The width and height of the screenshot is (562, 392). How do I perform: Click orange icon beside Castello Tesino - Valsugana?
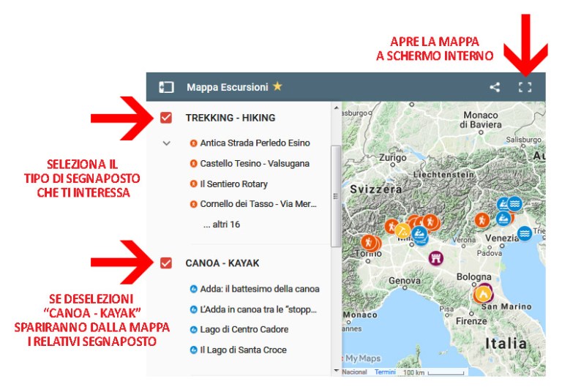pos(193,163)
